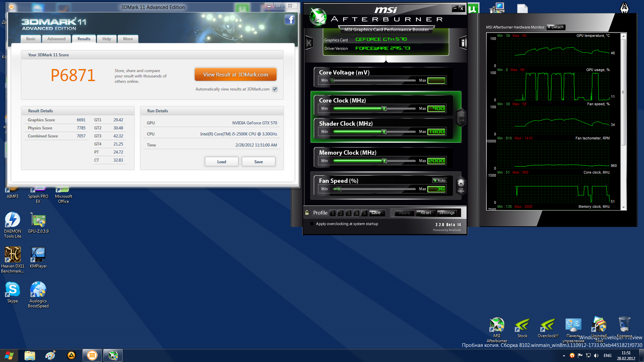Viewport: 644px width, 362px height.
Task: Click the Reset button in Afterburner
Action: pyautogui.click(x=426, y=213)
